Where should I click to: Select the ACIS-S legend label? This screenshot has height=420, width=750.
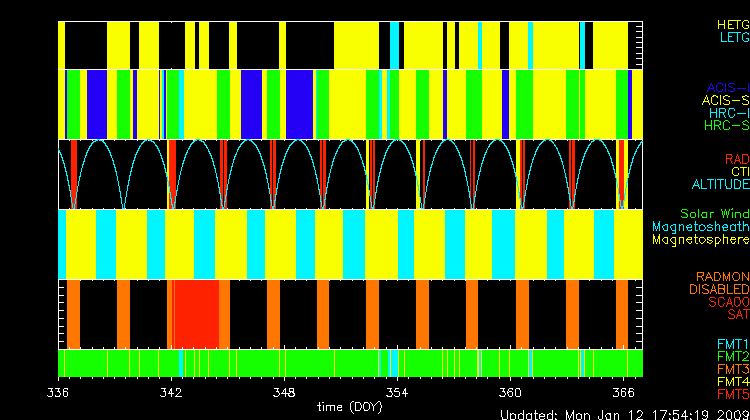pos(725,100)
